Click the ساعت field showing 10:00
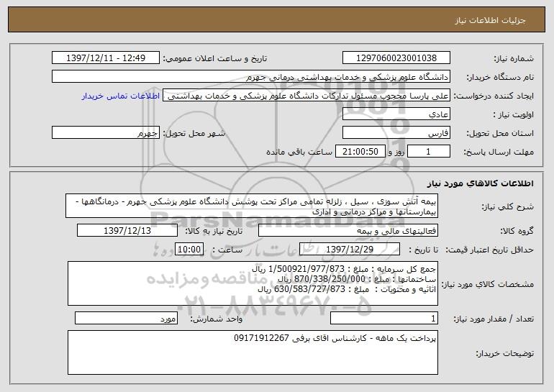Screen dimensions: 554x392 [x=189, y=250]
